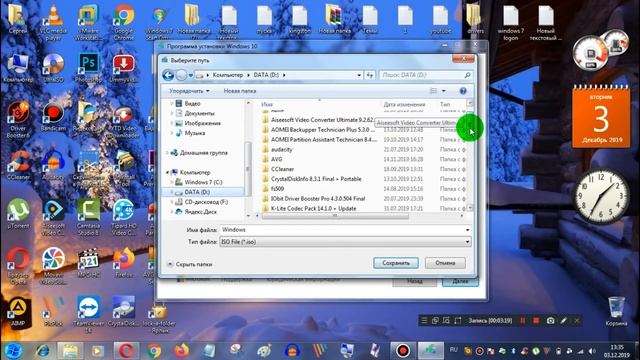Image resolution: width=640 pixels, height=360 pixels.
Task: Collapse the Компьютер tree node
Action: tap(167, 172)
